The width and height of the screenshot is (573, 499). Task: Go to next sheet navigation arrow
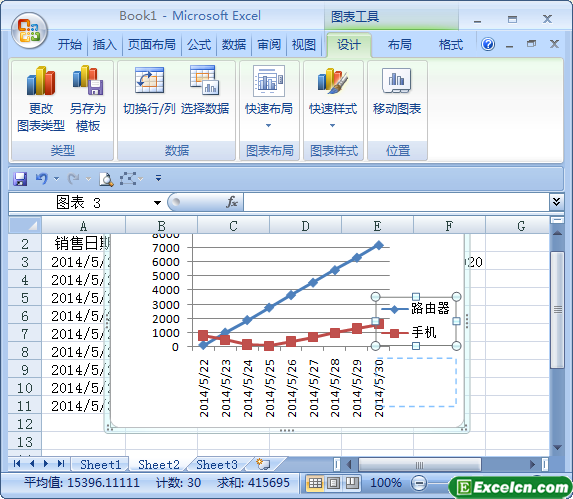[46, 464]
